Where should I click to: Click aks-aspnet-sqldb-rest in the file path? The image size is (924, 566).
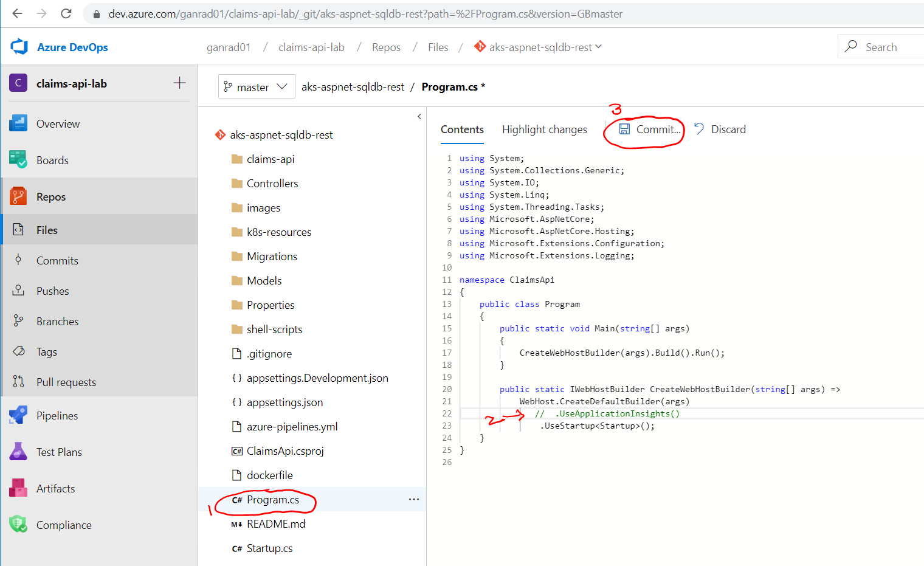click(x=353, y=87)
